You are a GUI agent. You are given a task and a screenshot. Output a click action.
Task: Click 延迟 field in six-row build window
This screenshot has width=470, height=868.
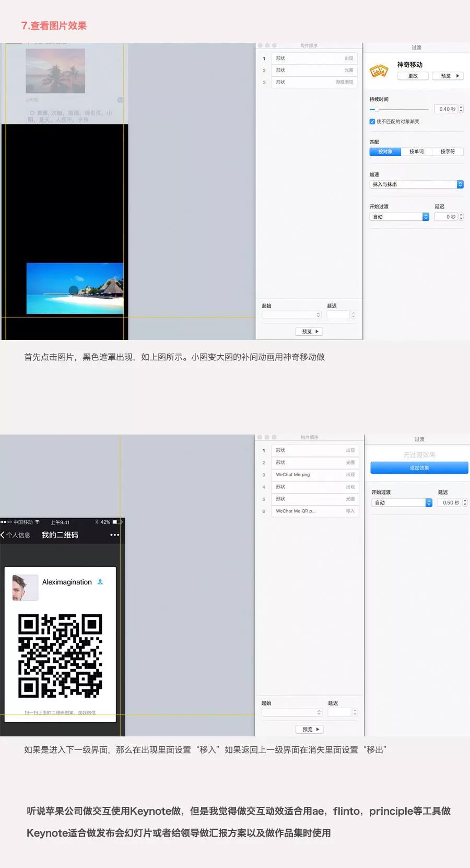[339, 712]
